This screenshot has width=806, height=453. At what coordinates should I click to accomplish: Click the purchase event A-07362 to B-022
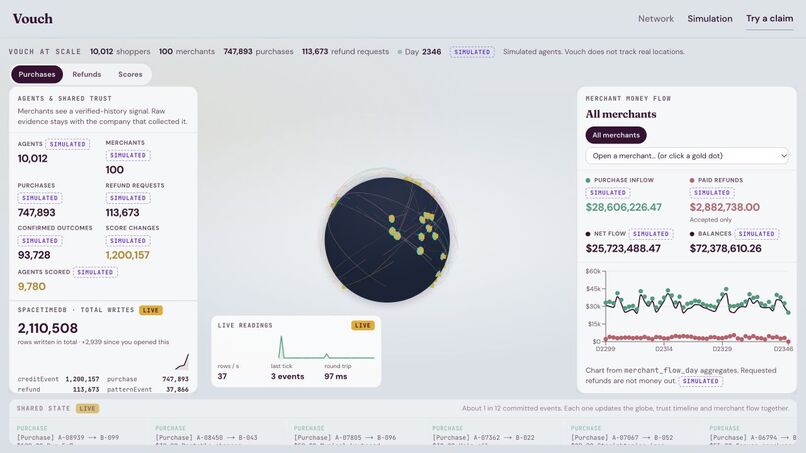(483, 438)
